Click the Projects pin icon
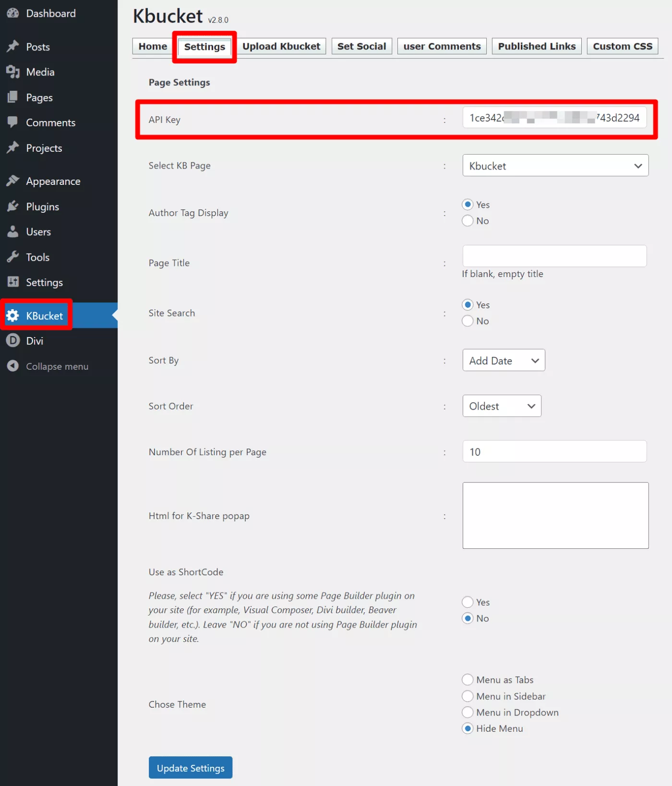672x786 pixels. tap(13, 148)
